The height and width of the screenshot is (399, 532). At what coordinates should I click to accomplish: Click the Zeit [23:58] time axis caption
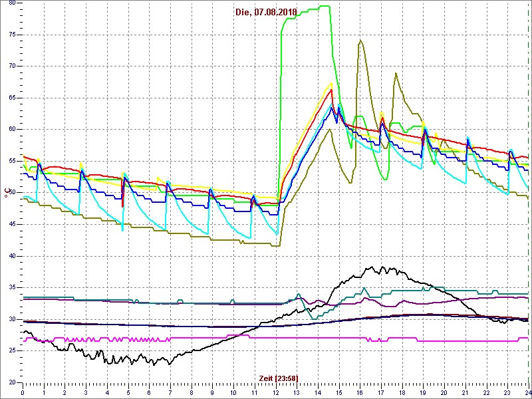pyautogui.click(x=279, y=378)
